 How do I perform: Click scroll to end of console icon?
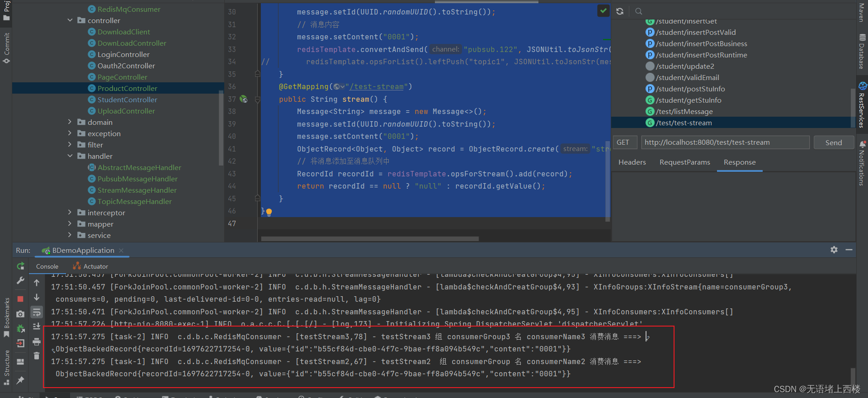pyautogui.click(x=37, y=327)
